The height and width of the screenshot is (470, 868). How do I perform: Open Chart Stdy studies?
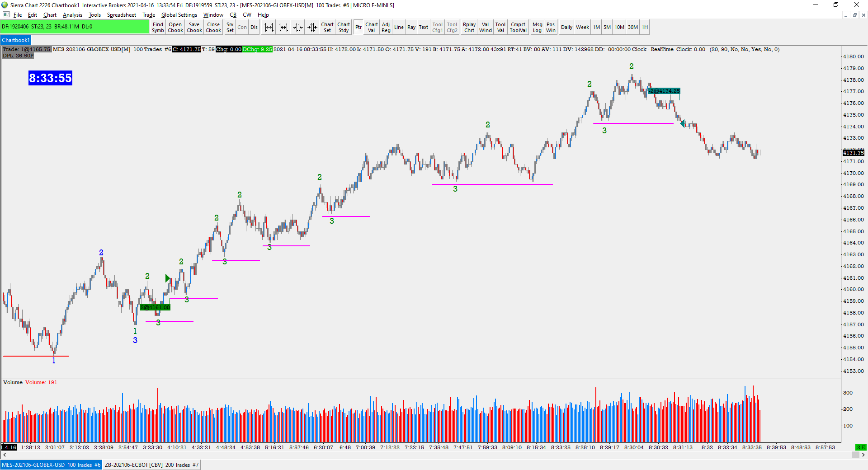[x=344, y=27]
